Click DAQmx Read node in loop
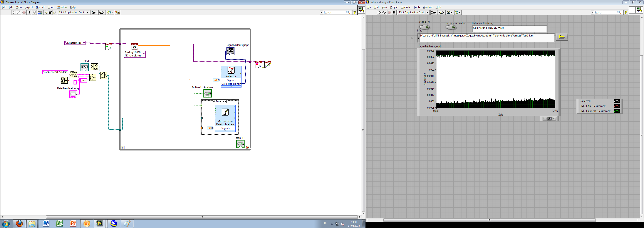Viewport: 644px width, 228px height. [x=135, y=47]
